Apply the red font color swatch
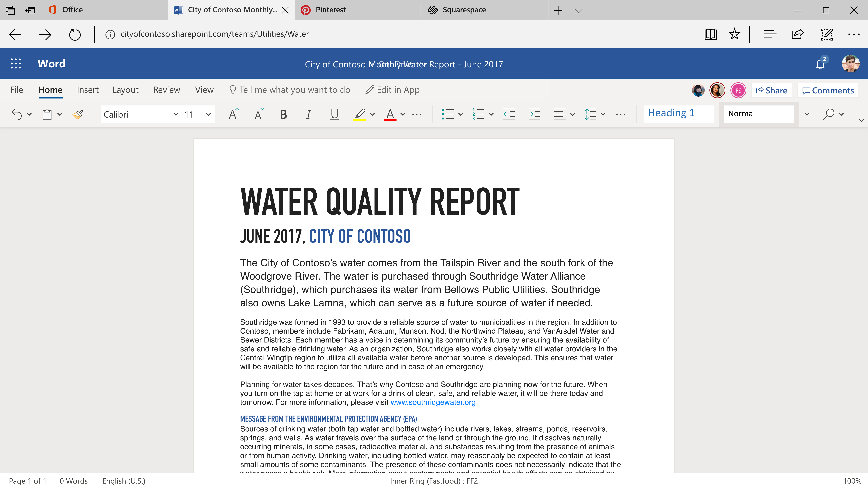The height and width of the screenshot is (488, 868). pyautogui.click(x=390, y=114)
